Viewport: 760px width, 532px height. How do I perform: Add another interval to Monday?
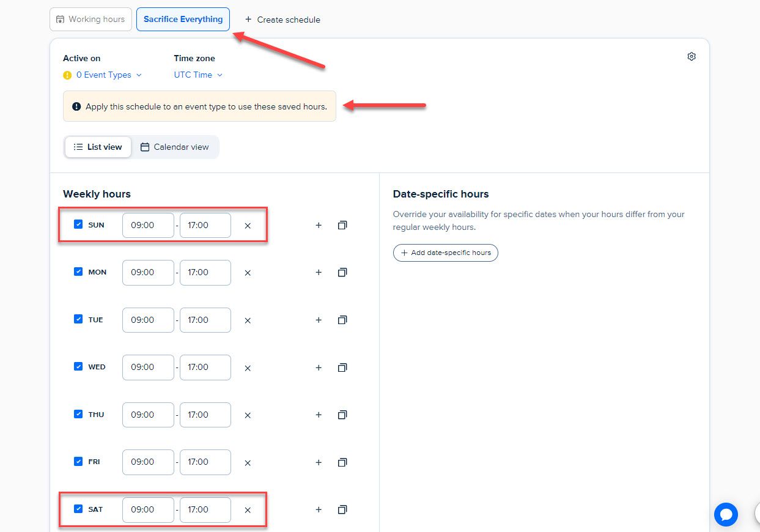(x=319, y=272)
